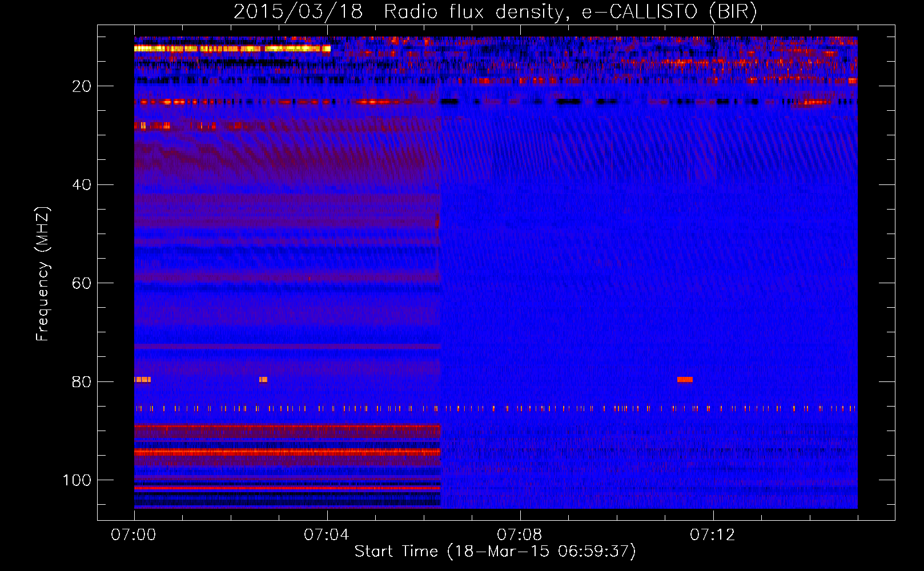The height and width of the screenshot is (571, 924).
Task: Click the 07:04 time axis label
Action: point(327,535)
